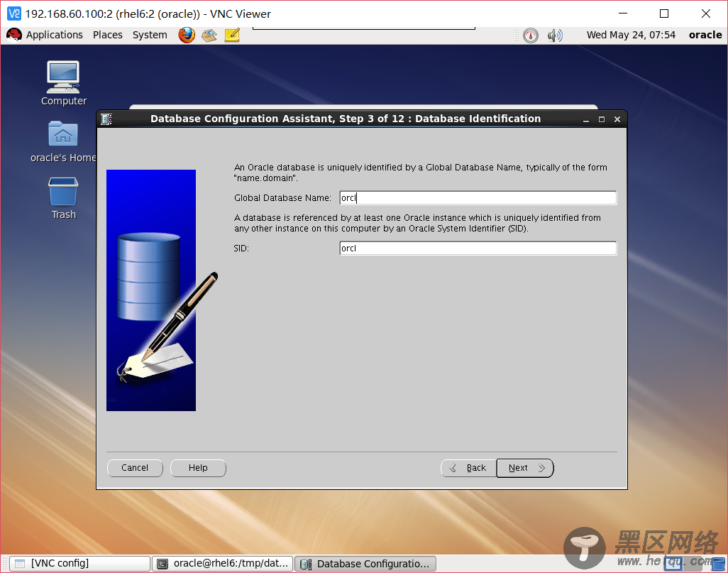Click the VNC Viewer title bar logo
The image size is (728, 573).
point(14,13)
